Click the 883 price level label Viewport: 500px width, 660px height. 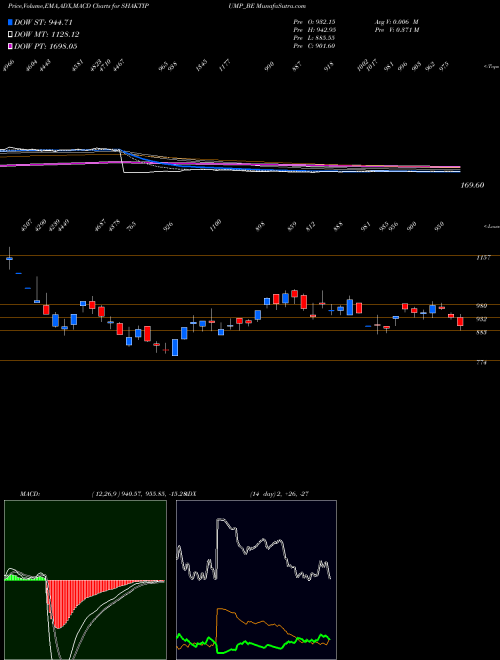pyautogui.click(x=482, y=332)
